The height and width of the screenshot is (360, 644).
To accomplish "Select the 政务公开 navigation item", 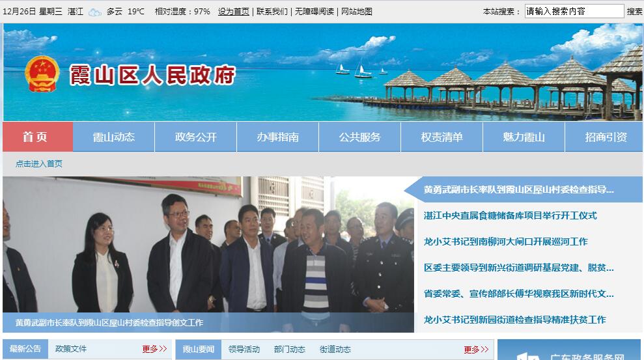I will pos(196,137).
